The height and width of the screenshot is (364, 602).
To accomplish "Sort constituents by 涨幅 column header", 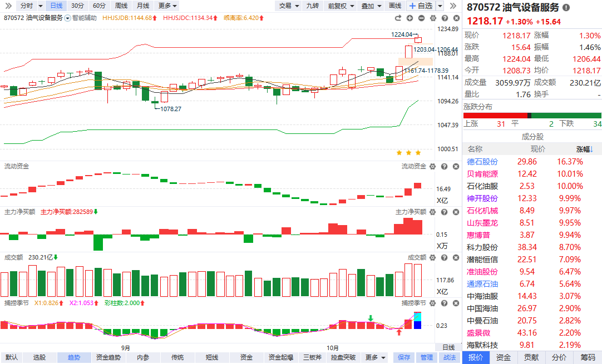I will pyautogui.click(x=584, y=149).
